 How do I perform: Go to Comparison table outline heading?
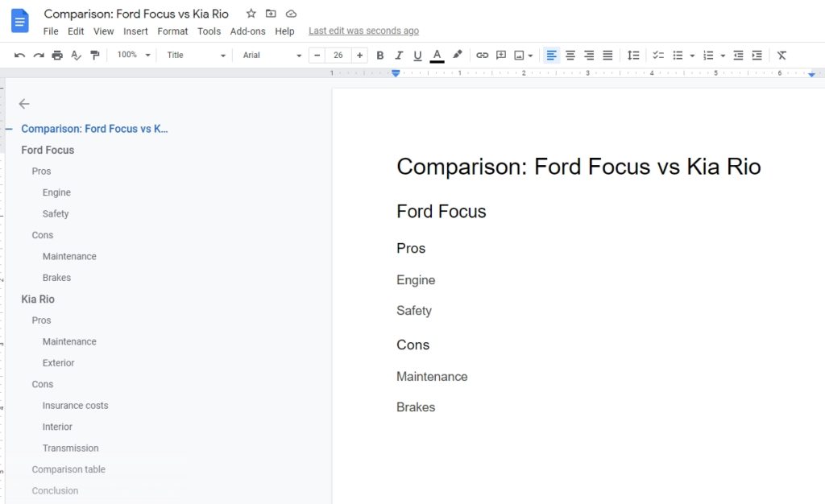(68, 469)
